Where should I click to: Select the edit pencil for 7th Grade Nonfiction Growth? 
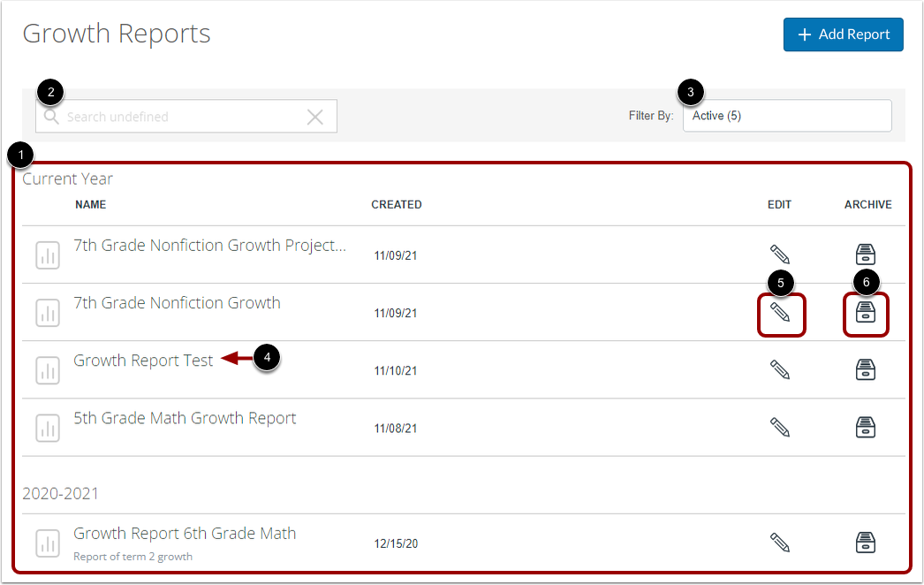point(781,313)
